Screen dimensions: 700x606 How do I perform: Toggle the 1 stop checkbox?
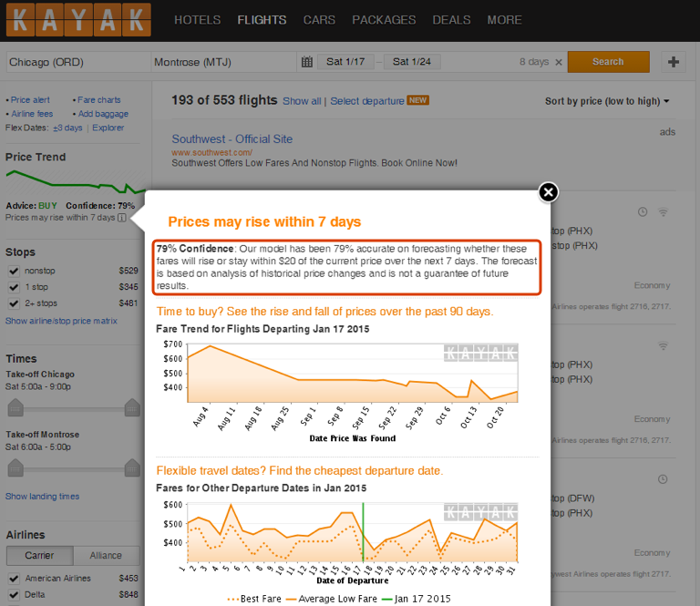pos(14,287)
